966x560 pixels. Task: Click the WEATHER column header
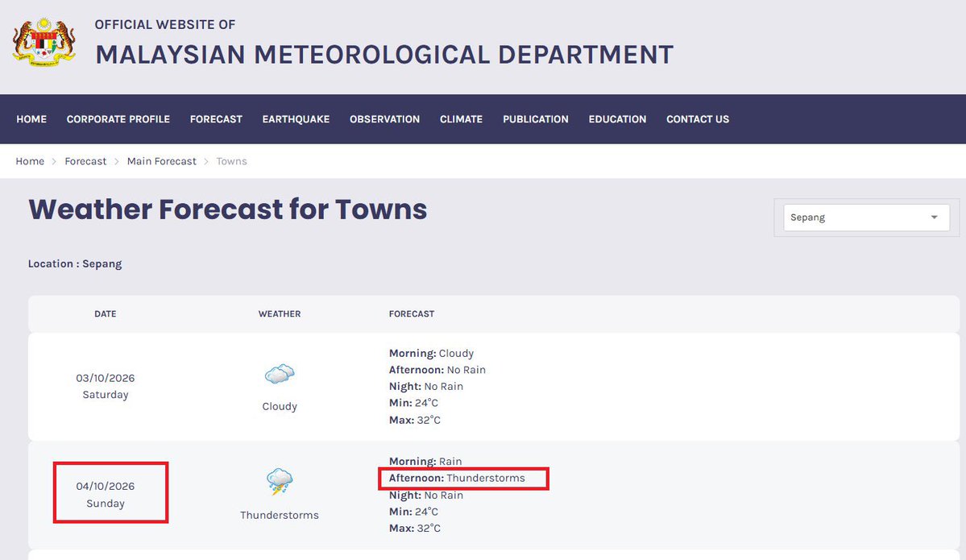coord(280,314)
